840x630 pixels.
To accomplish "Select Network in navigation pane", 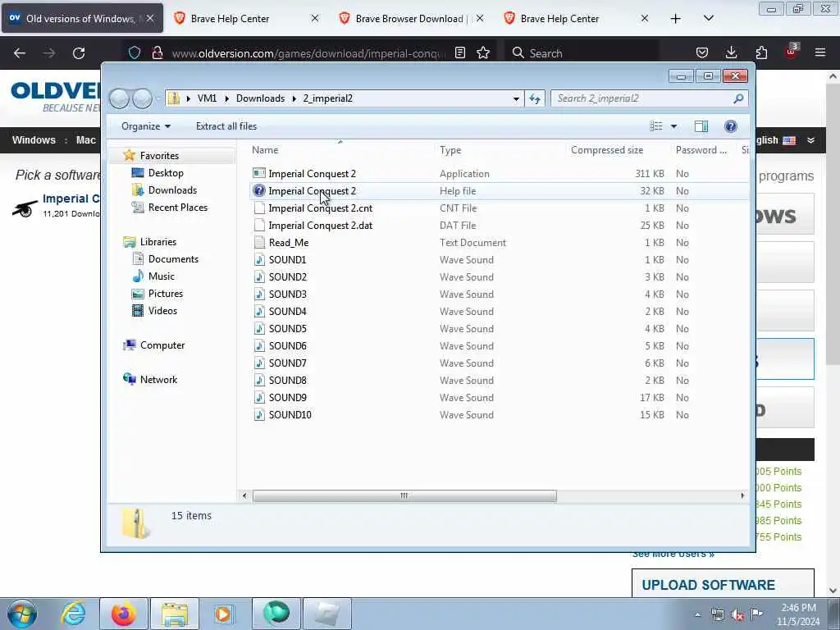I will (158, 379).
